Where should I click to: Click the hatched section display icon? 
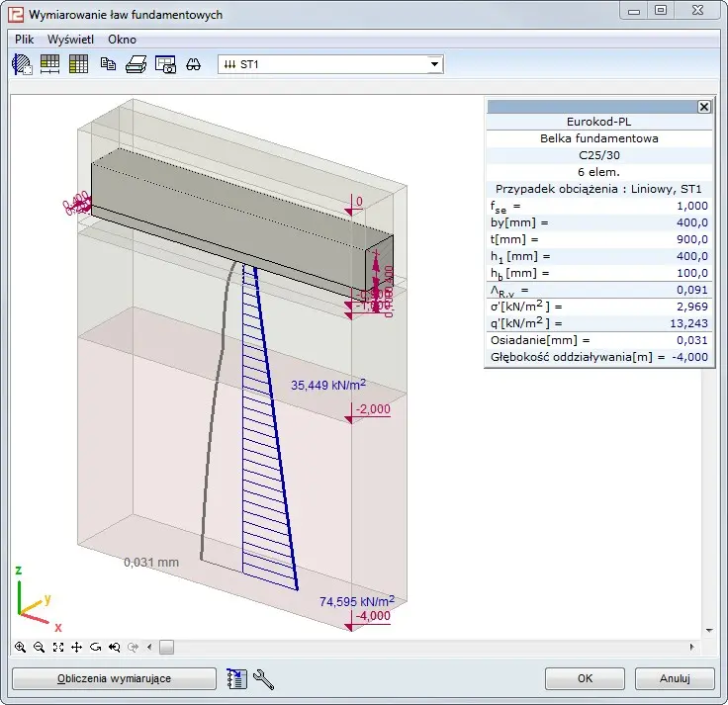point(22,64)
